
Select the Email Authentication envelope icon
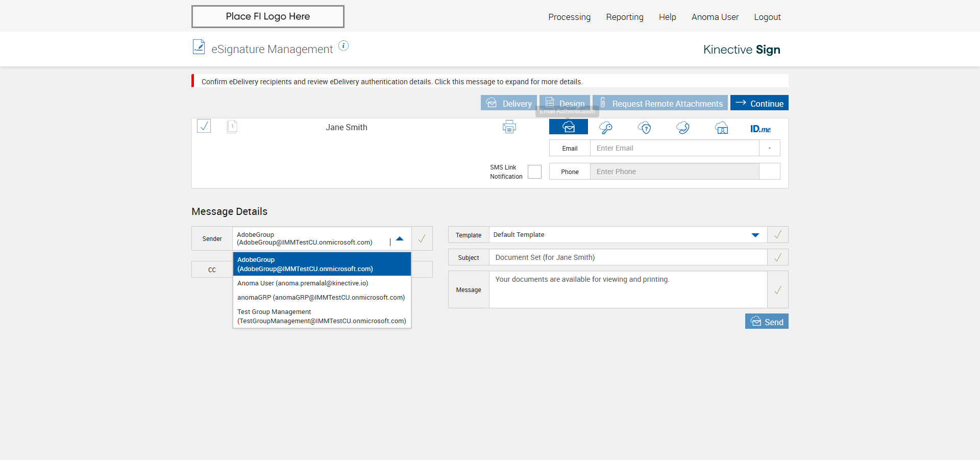coord(568,127)
